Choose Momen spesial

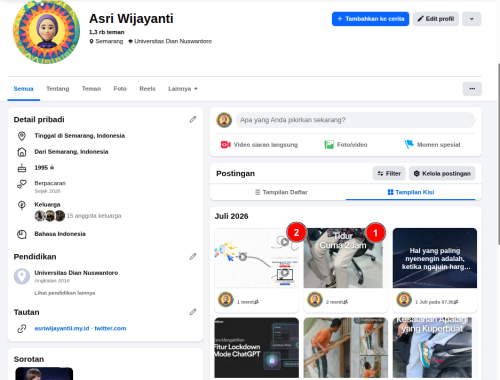pyautogui.click(x=432, y=145)
